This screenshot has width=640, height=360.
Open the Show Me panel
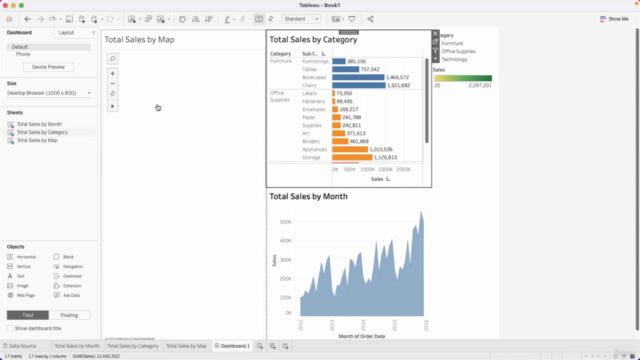(x=614, y=19)
